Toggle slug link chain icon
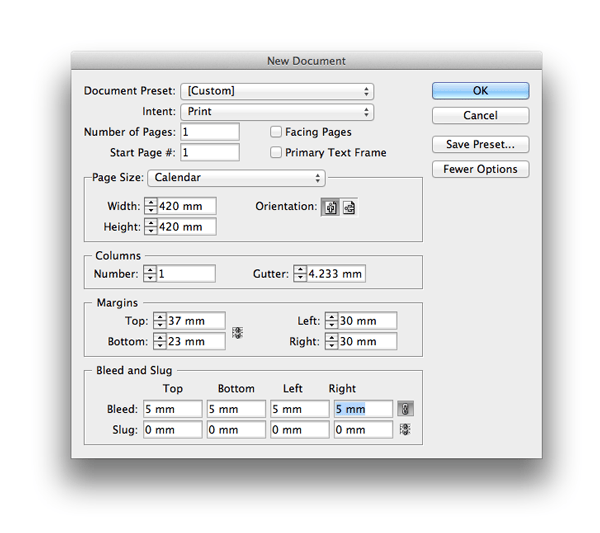Viewport: 600px width, 533px height. pyautogui.click(x=405, y=429)
